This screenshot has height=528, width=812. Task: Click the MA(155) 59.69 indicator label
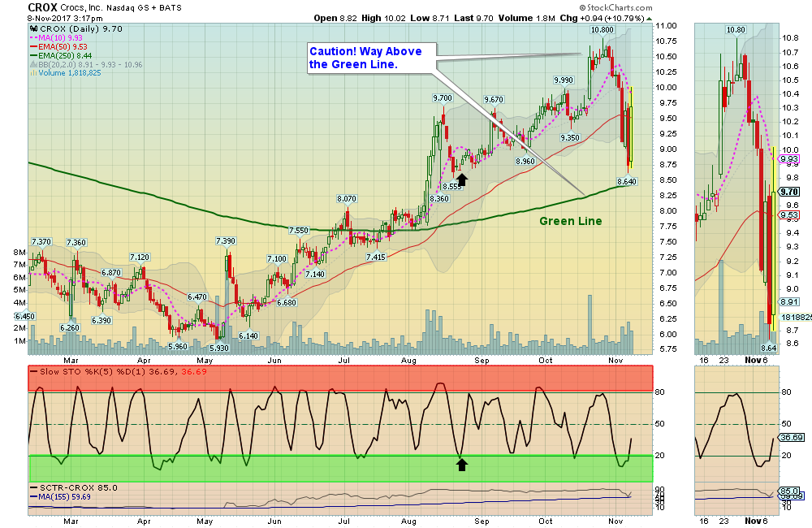(61, 497)
